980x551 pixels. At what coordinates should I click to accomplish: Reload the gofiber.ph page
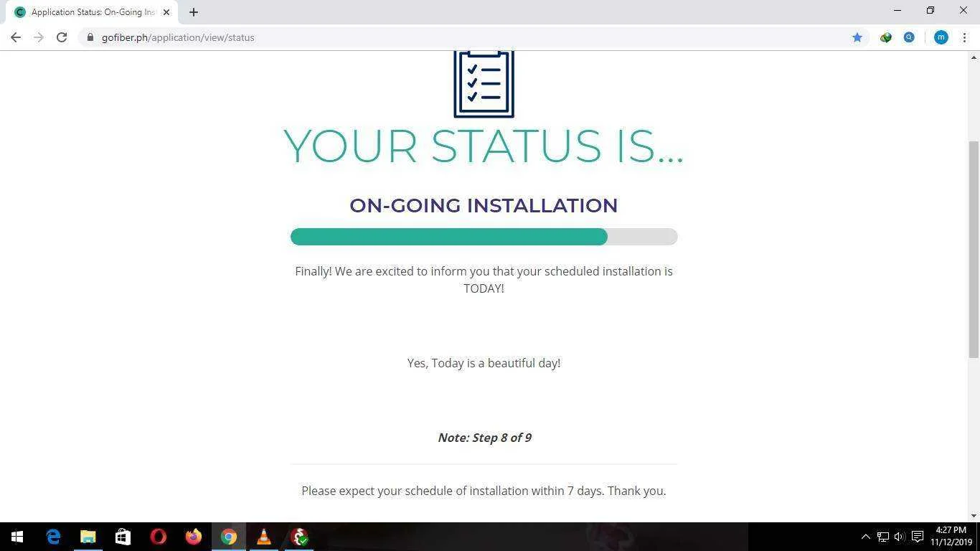pos(62,37)
